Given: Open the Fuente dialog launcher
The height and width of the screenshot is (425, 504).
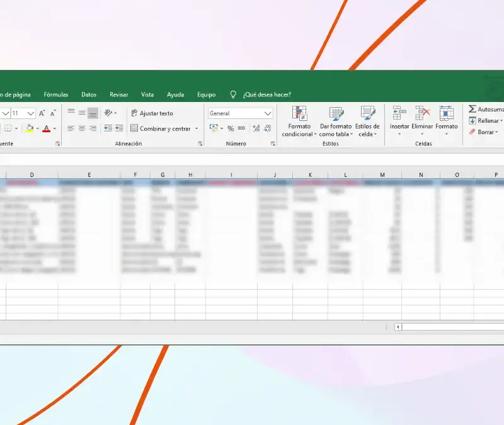Looking at the screenshot, I should coord(58,144).
